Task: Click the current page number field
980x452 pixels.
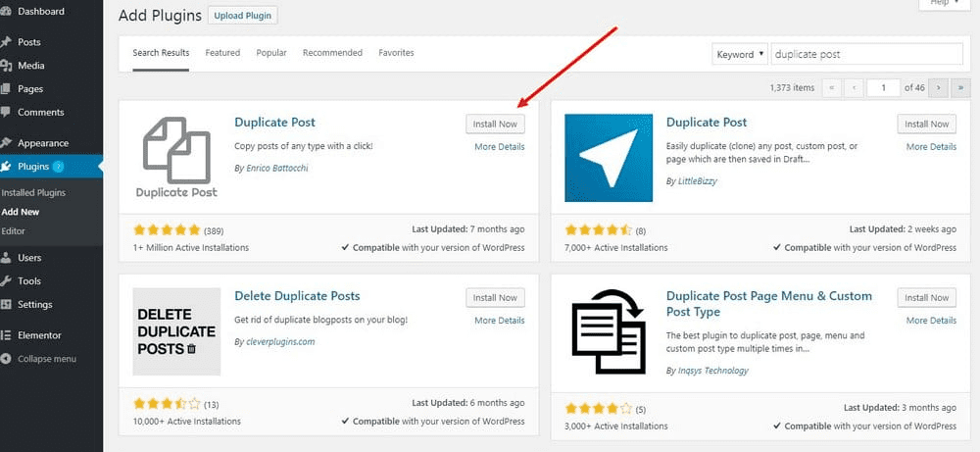Action: (883, 88)
